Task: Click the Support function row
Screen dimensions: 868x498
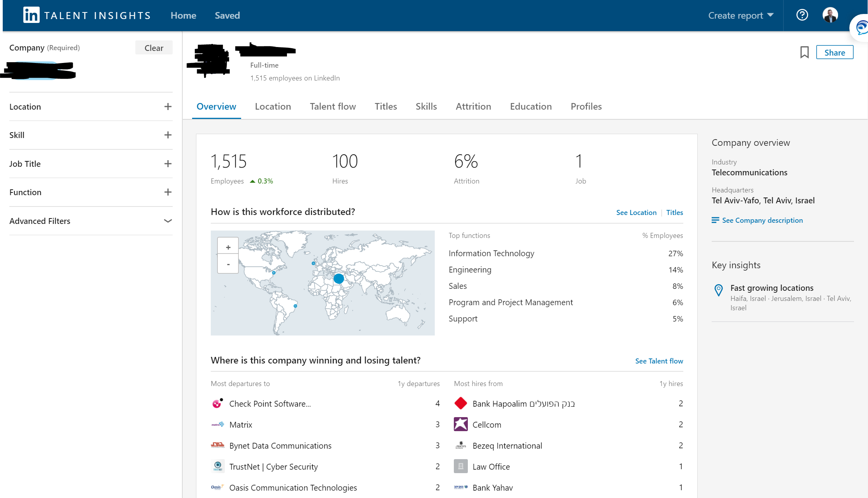Action: (x=565, y=319)
